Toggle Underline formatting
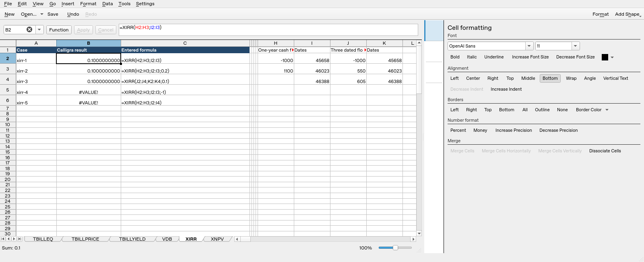The width and height of the screenshot is (644, 262). coord(494,57)
